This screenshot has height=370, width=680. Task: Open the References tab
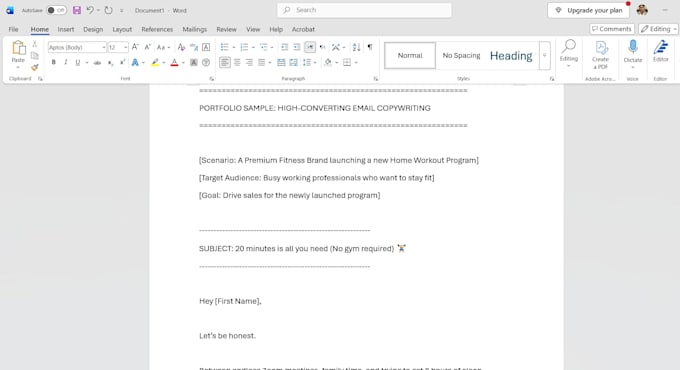157,29
